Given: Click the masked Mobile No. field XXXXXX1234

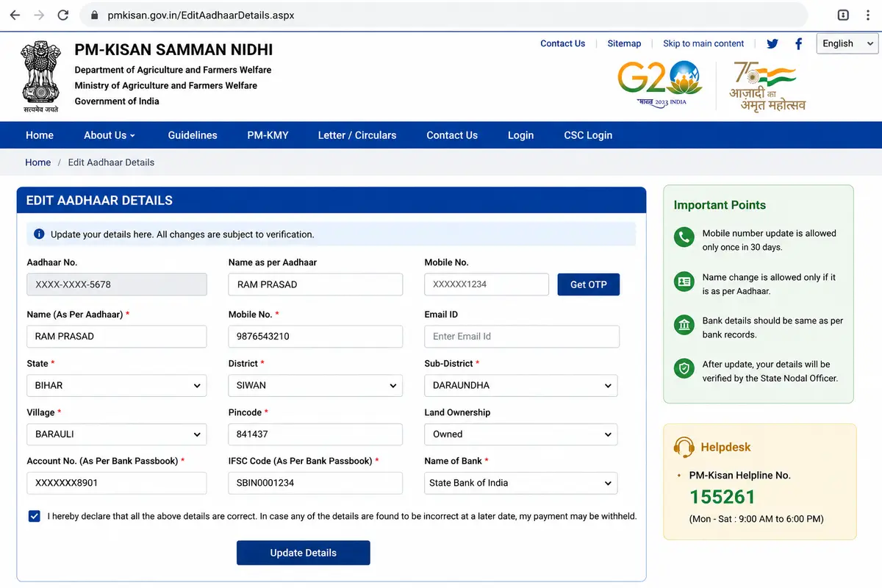Looking at the screenshot, I should pos(487,284).
